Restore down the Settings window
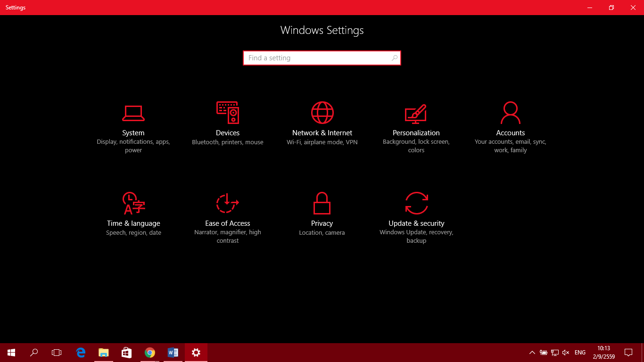Viewport: 644px width, 362px height. (611, 8)
